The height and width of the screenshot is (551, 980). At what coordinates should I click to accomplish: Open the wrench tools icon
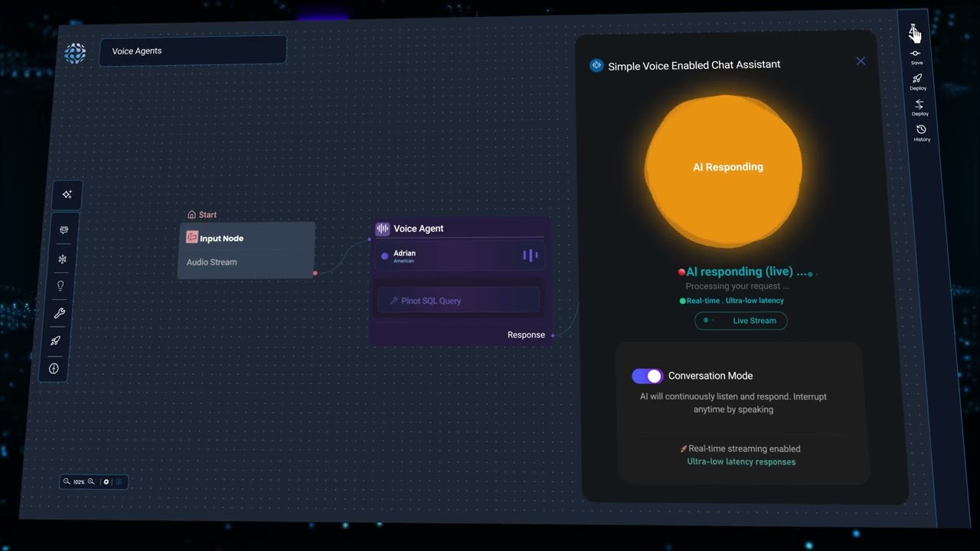[59, 313]
